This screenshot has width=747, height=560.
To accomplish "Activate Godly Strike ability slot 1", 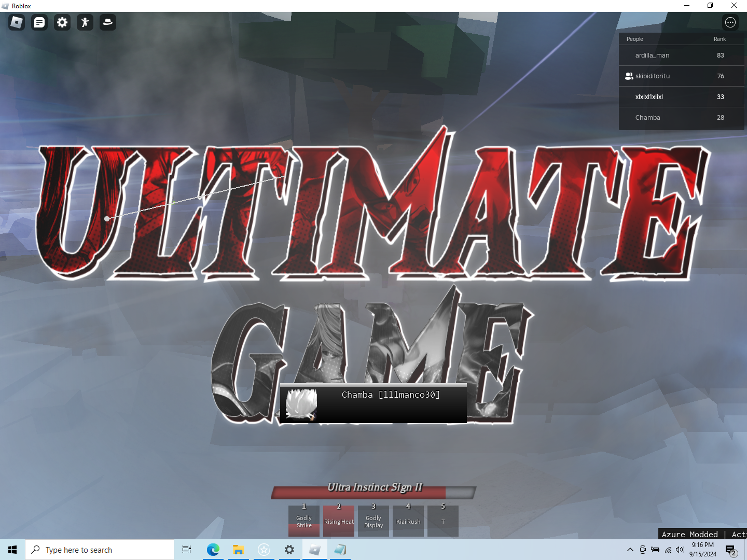I will (304, 521).
